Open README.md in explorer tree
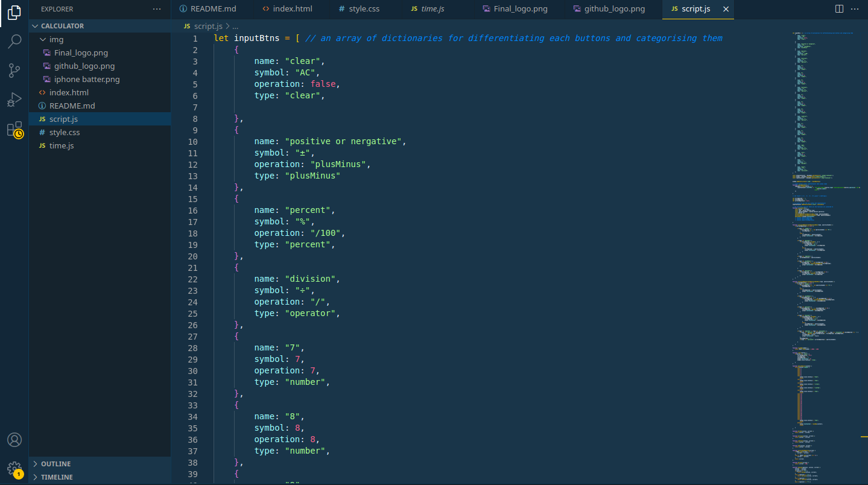This screenshot has width=868, height=485. 100,106
